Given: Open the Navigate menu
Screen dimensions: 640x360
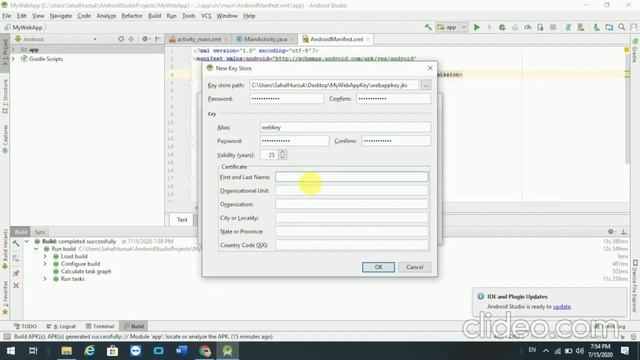Looking at the screenshot, I should pyautogui.click(x=61, y=16).
